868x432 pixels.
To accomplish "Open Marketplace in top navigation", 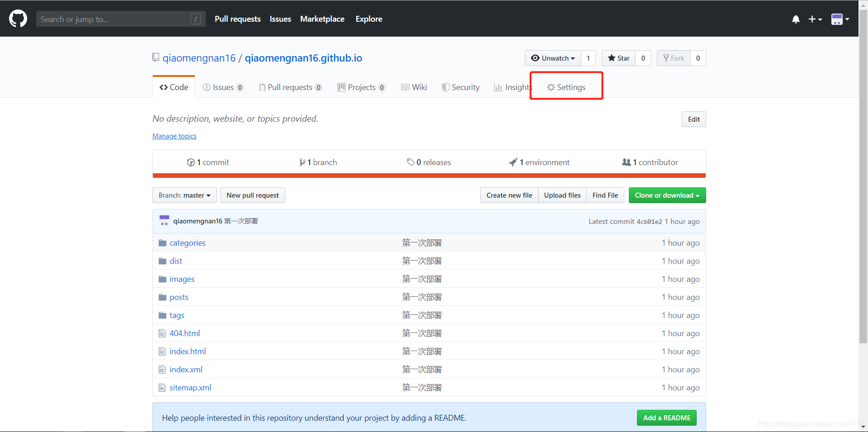I will [x=322, y=19].
